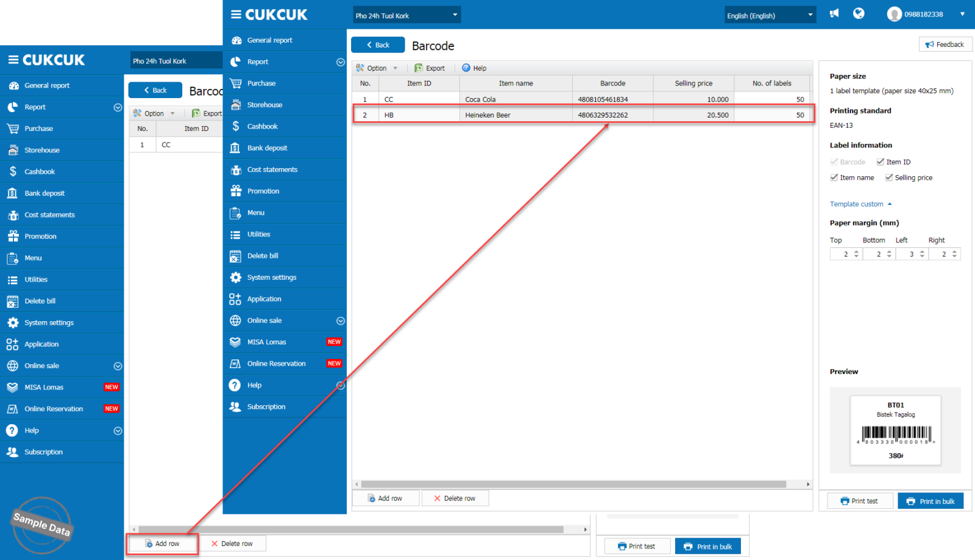The height and width of the screenshot is (560, 975).
Task: Open the Help question mark in toolbar
Action: (466, 68)
